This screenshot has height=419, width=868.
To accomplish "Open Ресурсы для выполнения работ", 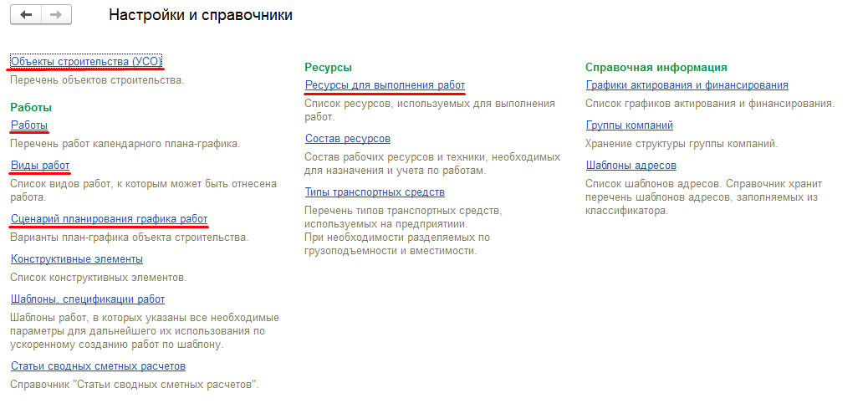I will click(x=385, y=85).
